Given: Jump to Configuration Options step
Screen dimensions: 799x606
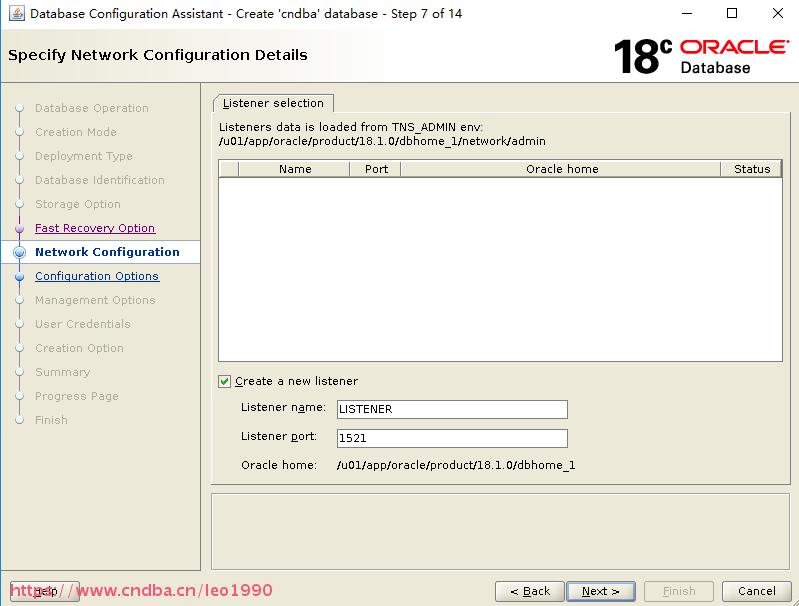Looking at the screenshot, I should coord(97,276).
